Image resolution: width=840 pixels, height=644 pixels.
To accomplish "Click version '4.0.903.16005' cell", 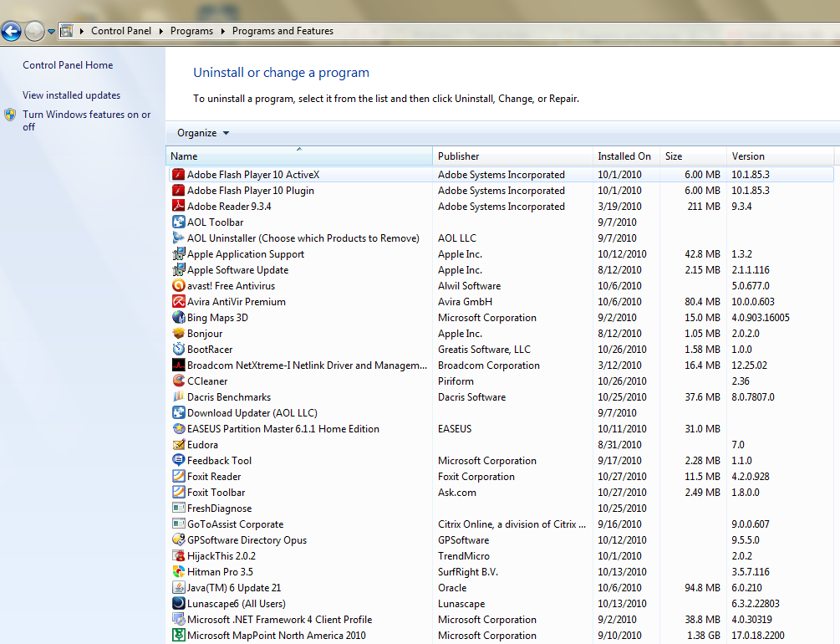I will 760,318.
